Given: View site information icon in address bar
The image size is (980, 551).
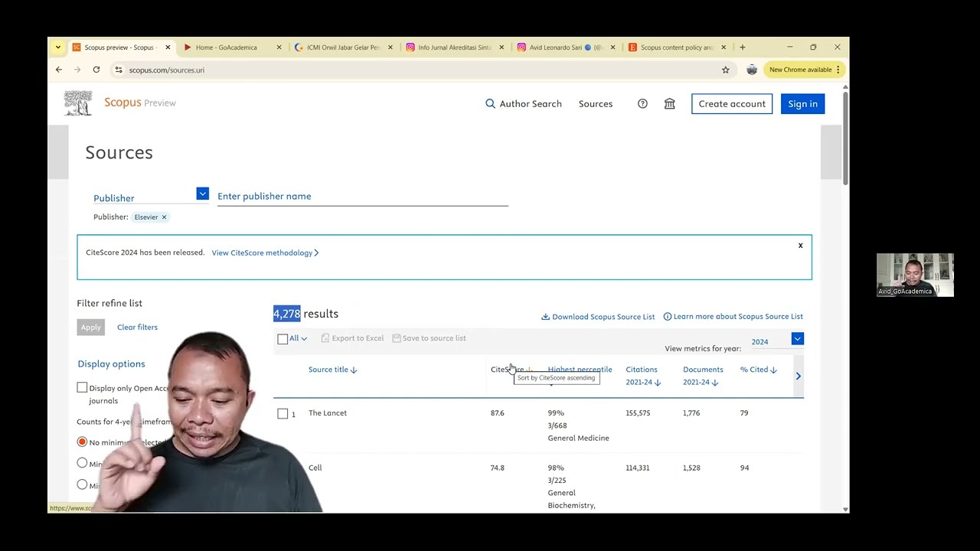Looking at the screenshot, I should coord(119,70).
